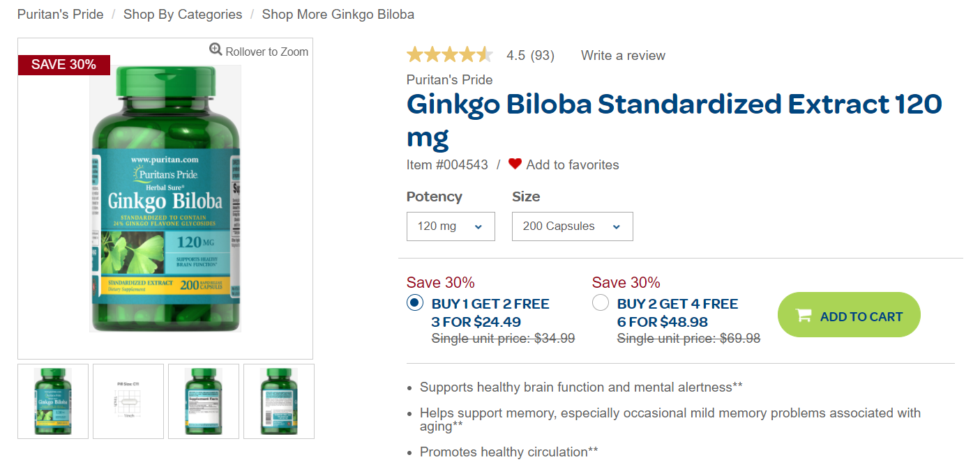Screen dimensions: 980x462
Task: Open the 93 reviews count
Action: click(542, 56)
